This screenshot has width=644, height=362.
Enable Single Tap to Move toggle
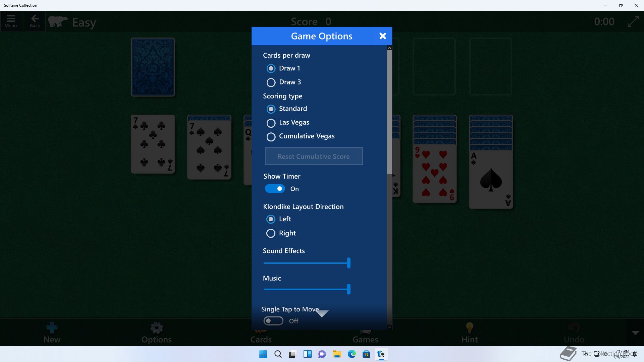(273, 321)
